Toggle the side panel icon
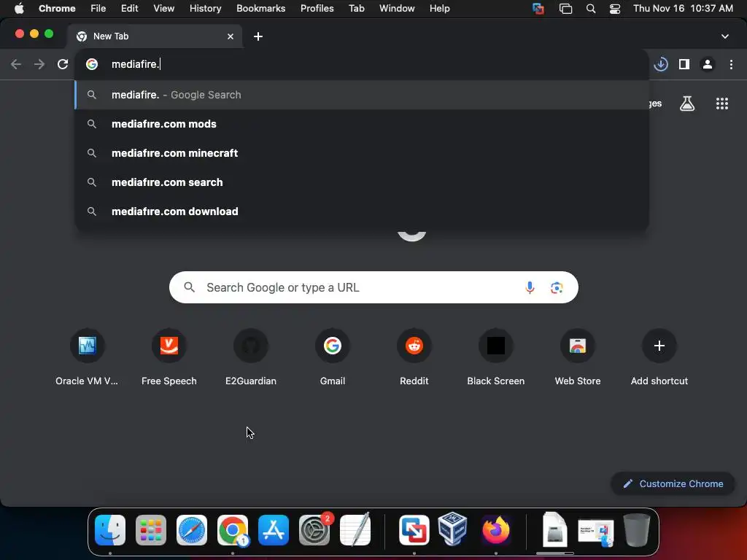 (684, 64)
